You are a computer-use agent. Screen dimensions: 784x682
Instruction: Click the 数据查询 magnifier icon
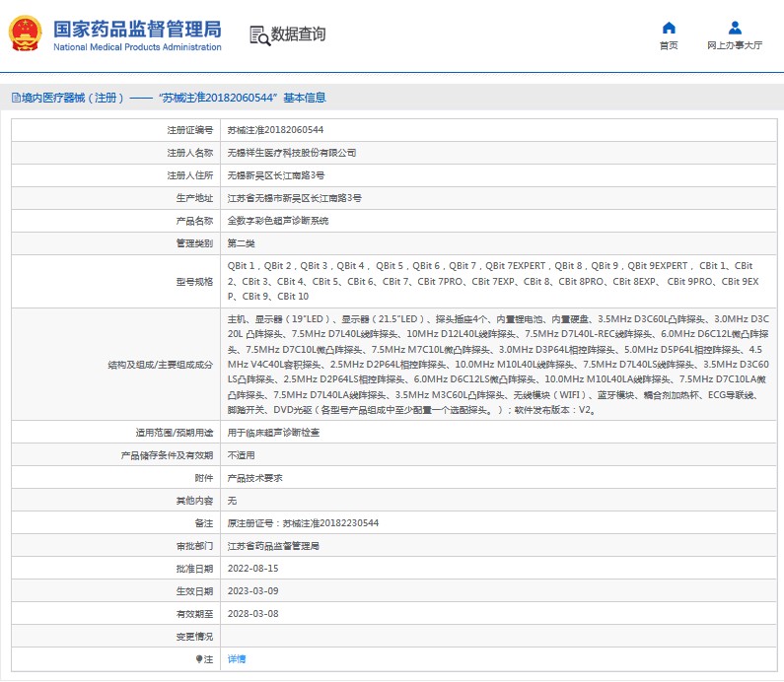coord(259,35)
